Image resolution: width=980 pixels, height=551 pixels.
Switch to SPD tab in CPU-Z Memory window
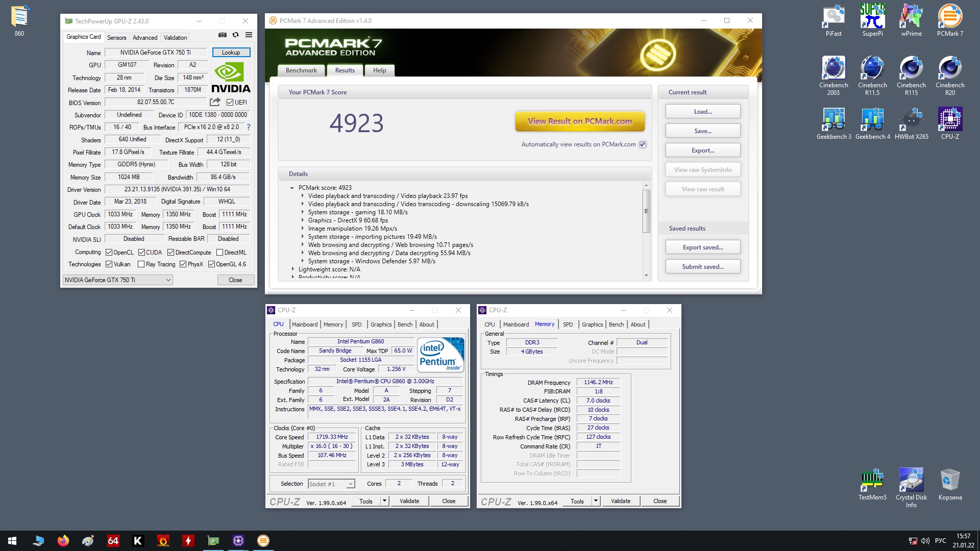coord(568,324)
